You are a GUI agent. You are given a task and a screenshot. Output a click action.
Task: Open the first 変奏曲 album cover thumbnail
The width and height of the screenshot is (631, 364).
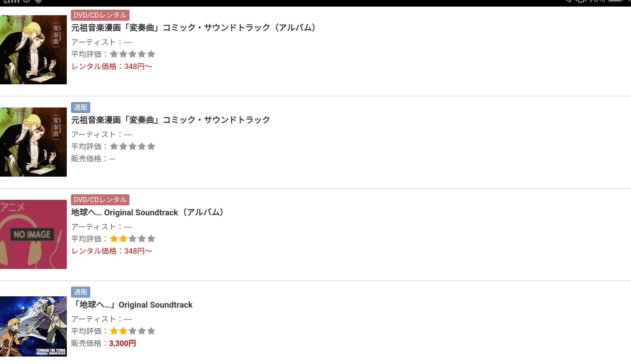point(33,50)
